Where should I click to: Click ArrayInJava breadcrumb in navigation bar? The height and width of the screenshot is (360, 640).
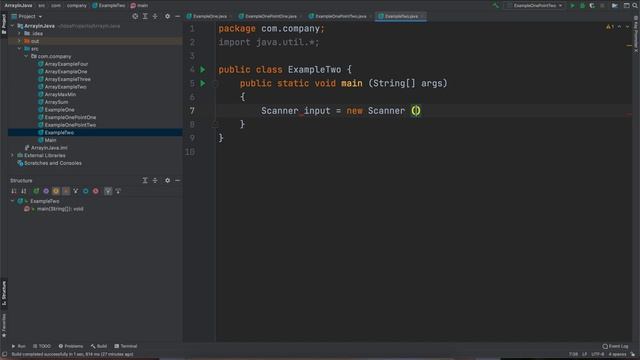pos(18,5)
